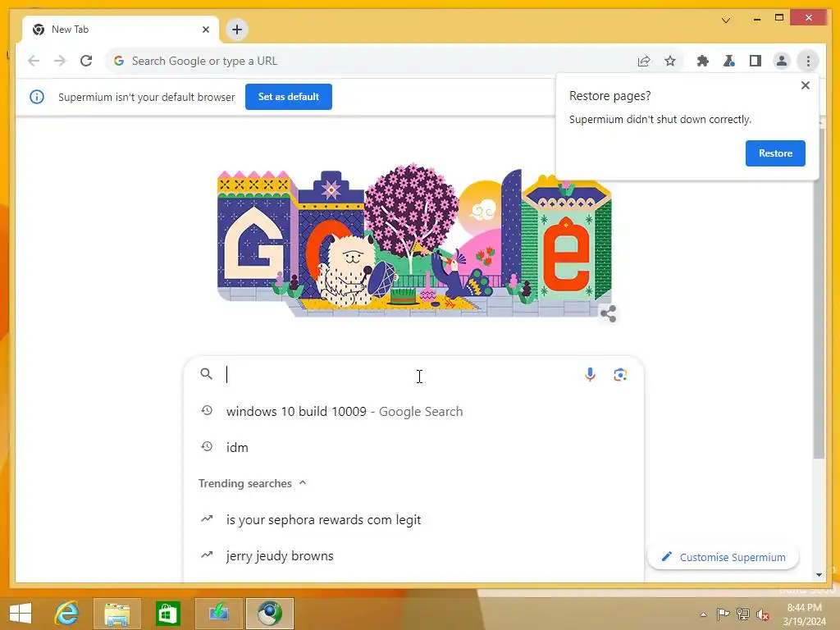Open the Labs flask icon
The width and height of the screenshot is (840, 630).
pos(729,61)
